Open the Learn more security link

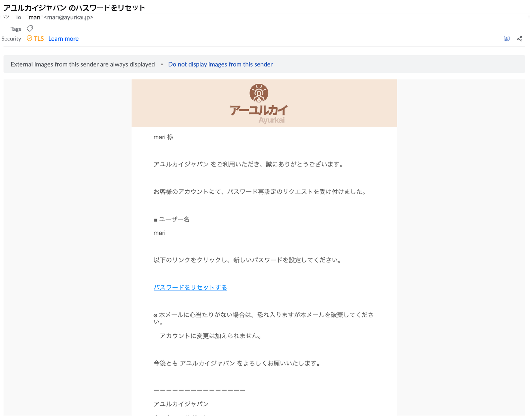tap(63, 39)
